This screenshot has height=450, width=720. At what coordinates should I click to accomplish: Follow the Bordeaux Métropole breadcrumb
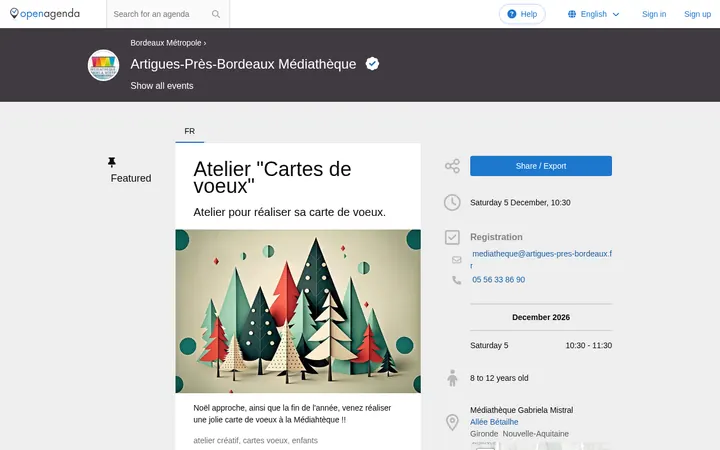(x=166, y=43)
